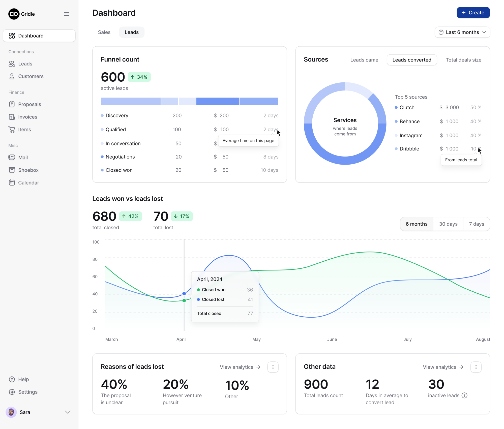504x429 pixels.
Task: Open the Proposals section
Action: (29, 104)
